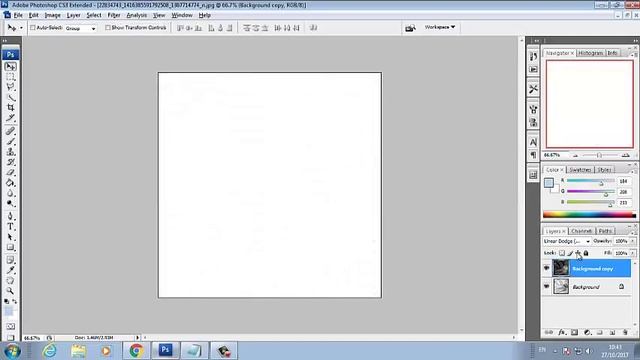Open the Layer menu

73,15
